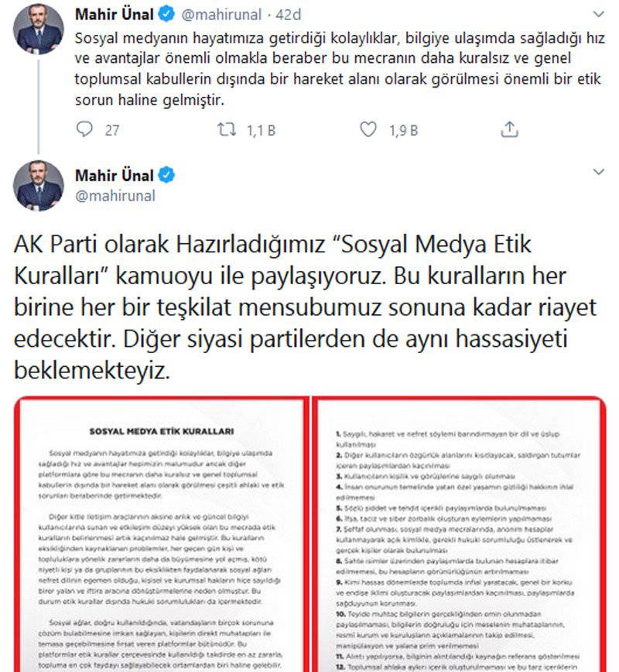Click the reply speech bubble icon
This screenshot has width=619, height=672.
84,129
